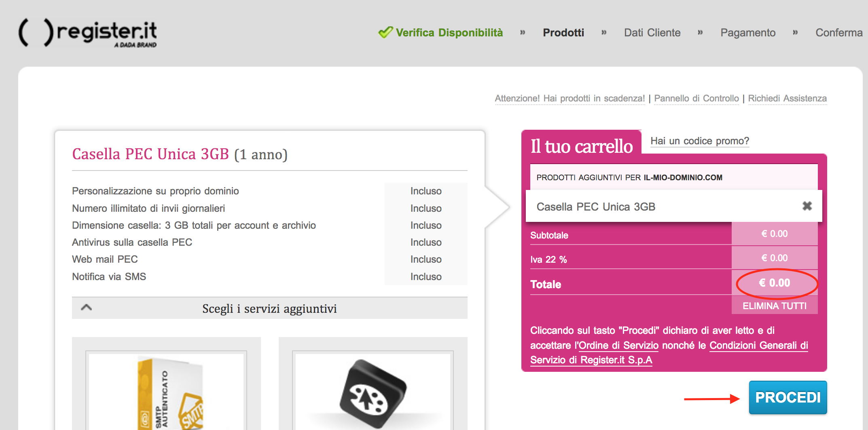Click Web mail PEC feature text
The width and height of the screenshot is (868, 430).
point(105,259)
